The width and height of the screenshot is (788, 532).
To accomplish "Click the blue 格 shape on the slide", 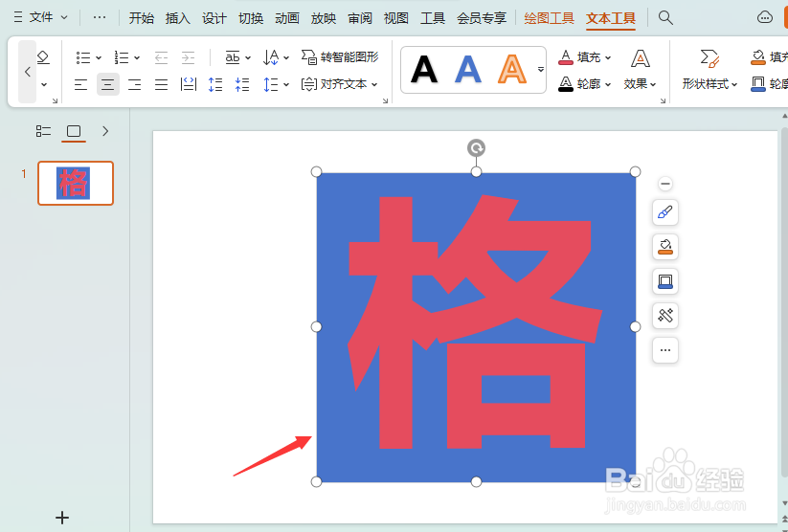I will [476, 327].
